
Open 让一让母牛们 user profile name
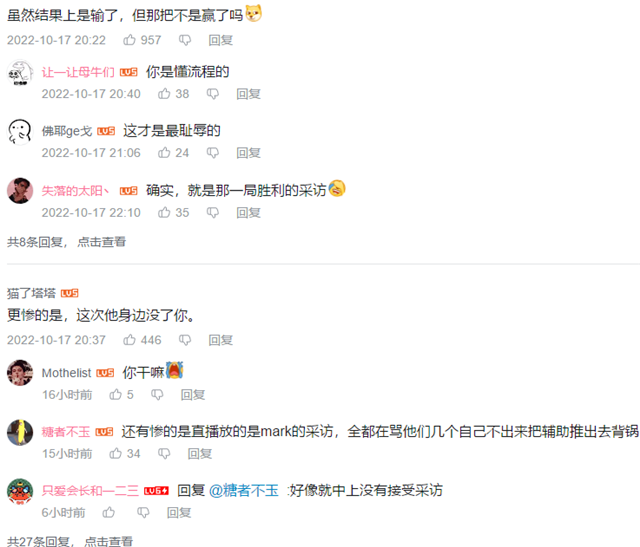coord(78,72)
